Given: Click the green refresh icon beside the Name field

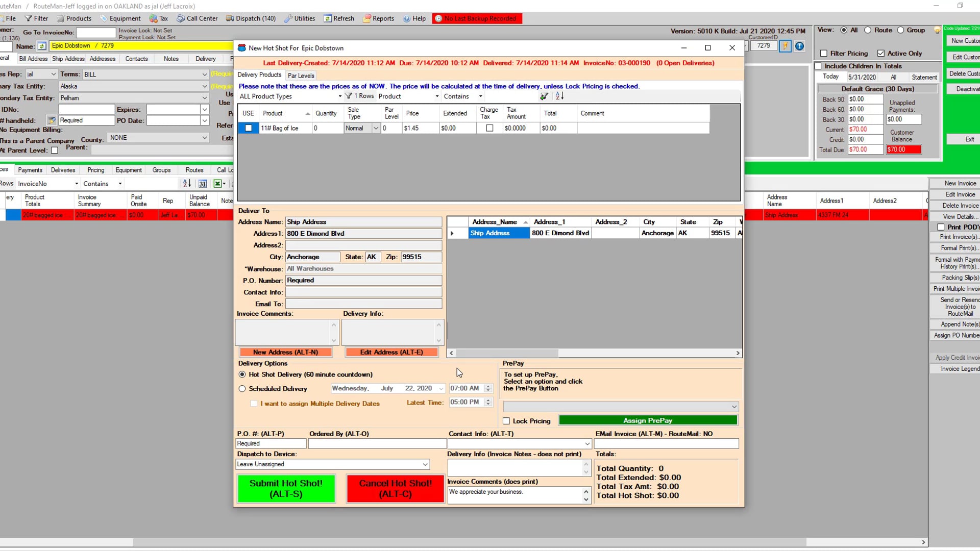Looking at the screenshot, I should (x=42, y=46).
